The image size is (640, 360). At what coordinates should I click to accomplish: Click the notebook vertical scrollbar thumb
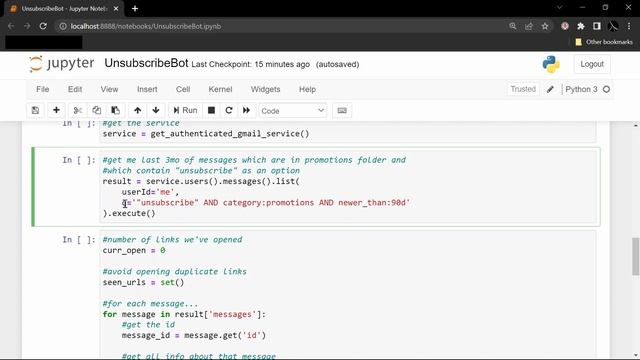coord(636,256)
